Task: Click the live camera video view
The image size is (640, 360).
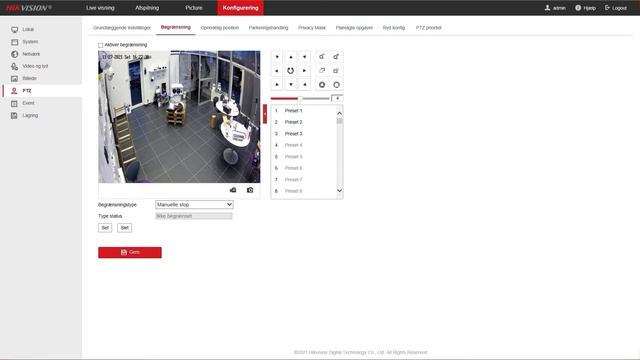Action: pyautogui.click(x=179, y=117)
